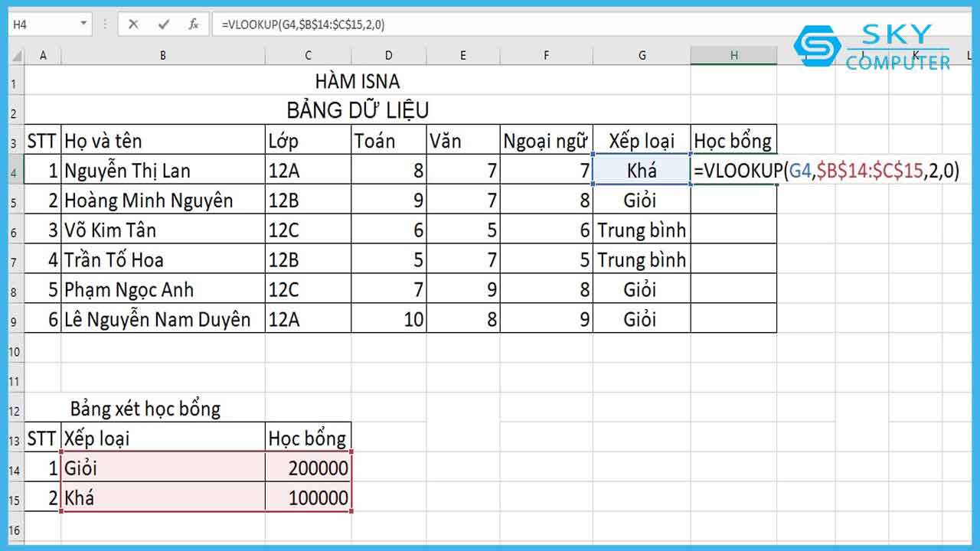
Task: Select Giỏi rating for Phạm Ngọc Anh
Action: pos(642,289)
